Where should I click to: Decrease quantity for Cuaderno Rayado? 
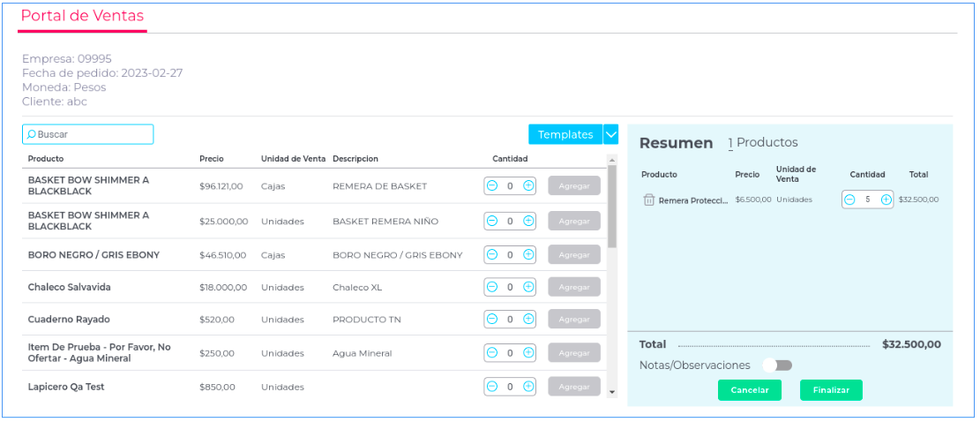[x=492, y=320]
